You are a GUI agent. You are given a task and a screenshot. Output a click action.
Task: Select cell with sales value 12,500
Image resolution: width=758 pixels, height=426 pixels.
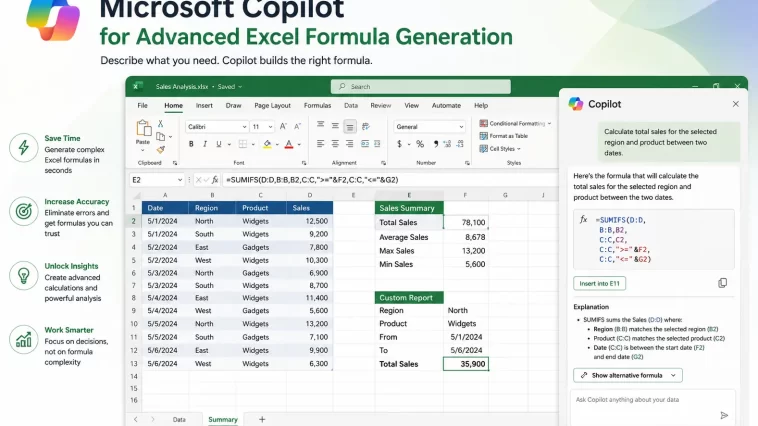click(x=309, y=221)
